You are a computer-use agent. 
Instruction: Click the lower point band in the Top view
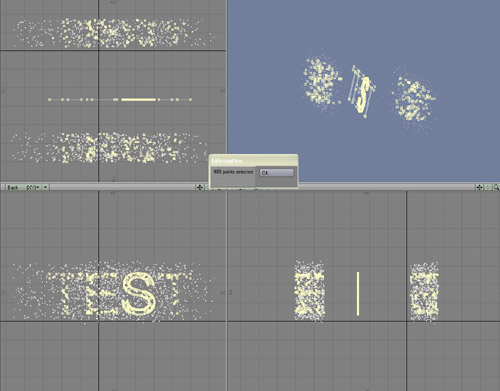tap(110, 148)
